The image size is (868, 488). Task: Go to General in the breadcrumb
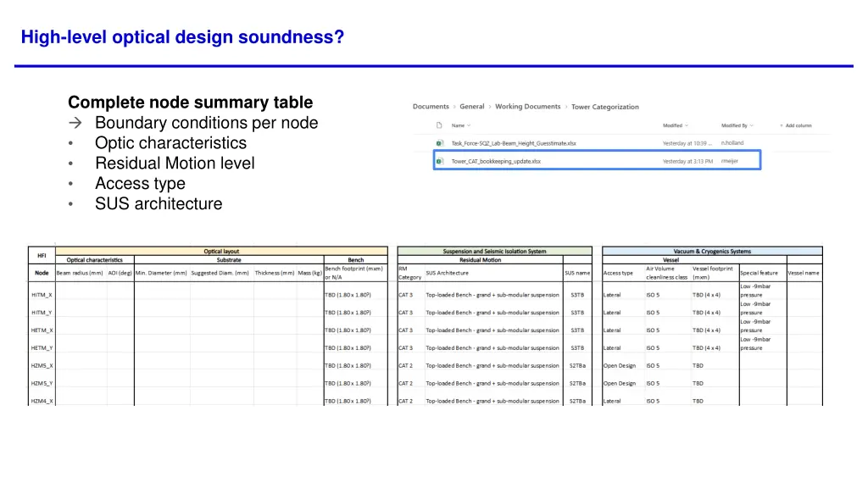471,107
